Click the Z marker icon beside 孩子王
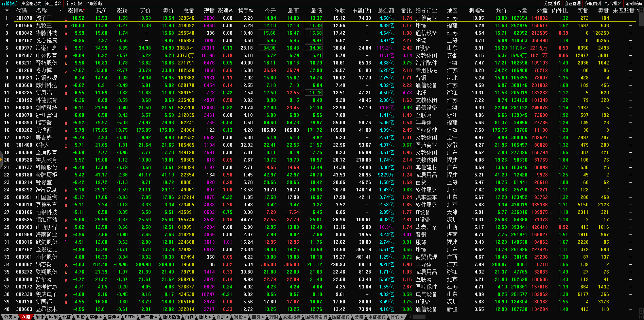 pos(66,19)
